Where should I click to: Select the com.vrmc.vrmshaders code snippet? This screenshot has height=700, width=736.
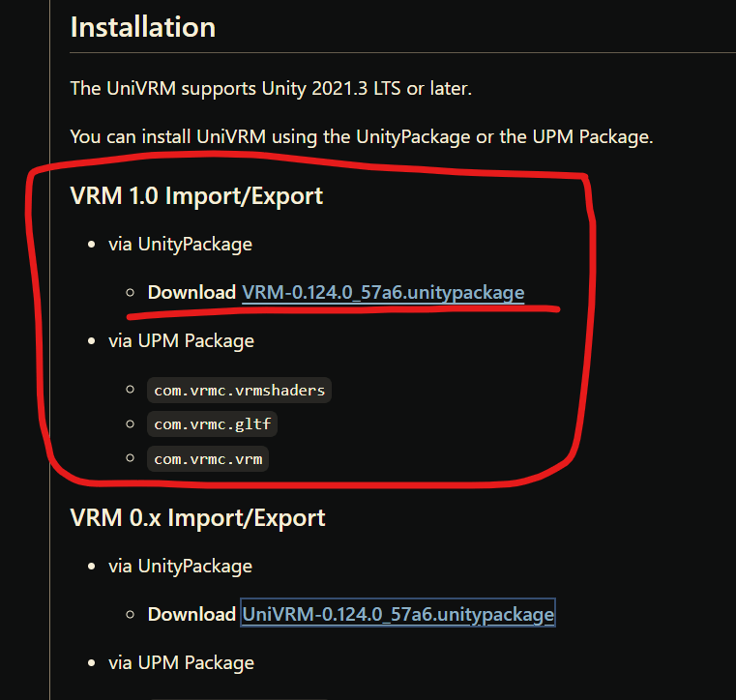click(x=240, y=391)
